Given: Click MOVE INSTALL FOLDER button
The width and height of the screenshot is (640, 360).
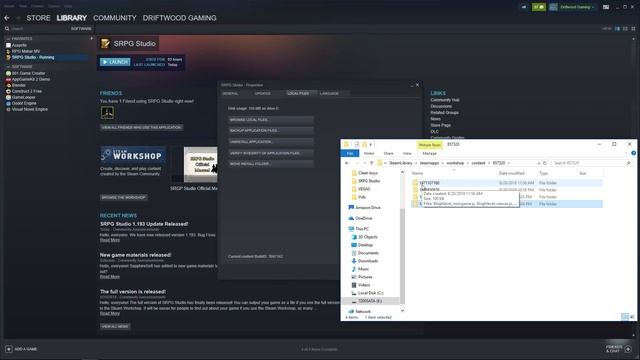Looking at the screenshot, I should pyautogui.click(x=271, y=164).
